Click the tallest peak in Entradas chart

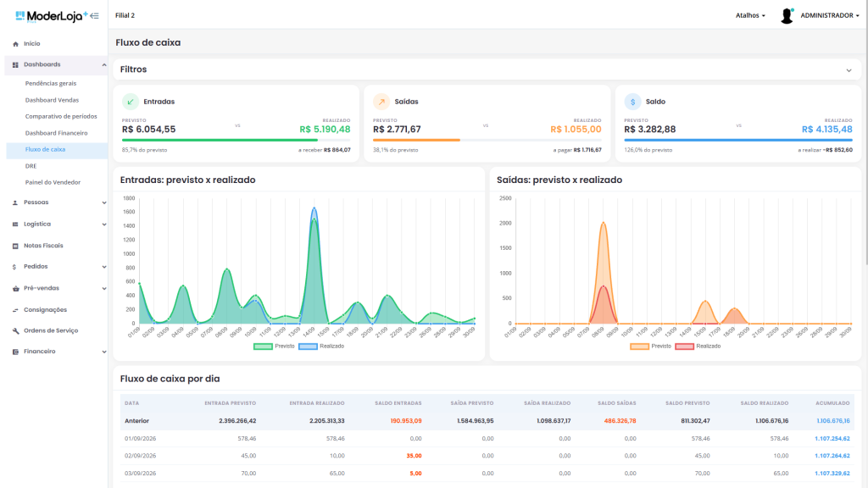click(x=314, y=208)
